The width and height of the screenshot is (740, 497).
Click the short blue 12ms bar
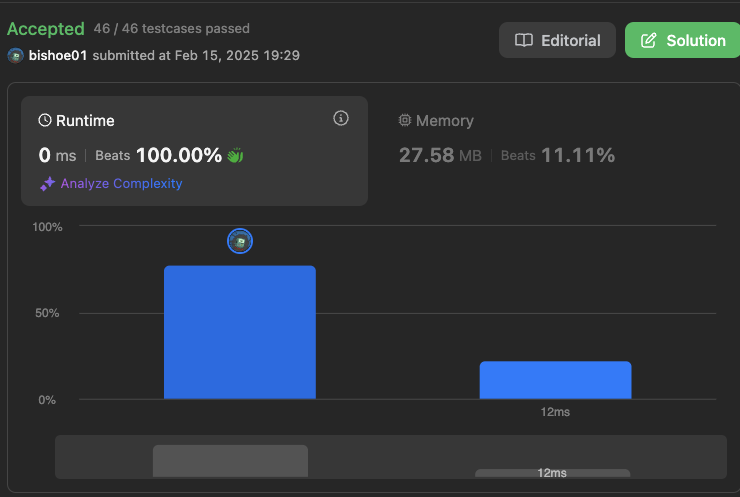tap(555, 380)
